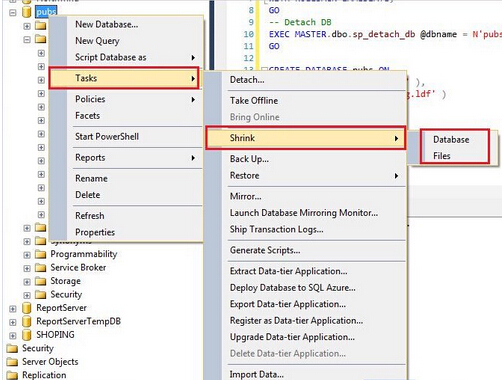Click the Server Objects folder icon
504x380 pixels.
click(12, 362)
